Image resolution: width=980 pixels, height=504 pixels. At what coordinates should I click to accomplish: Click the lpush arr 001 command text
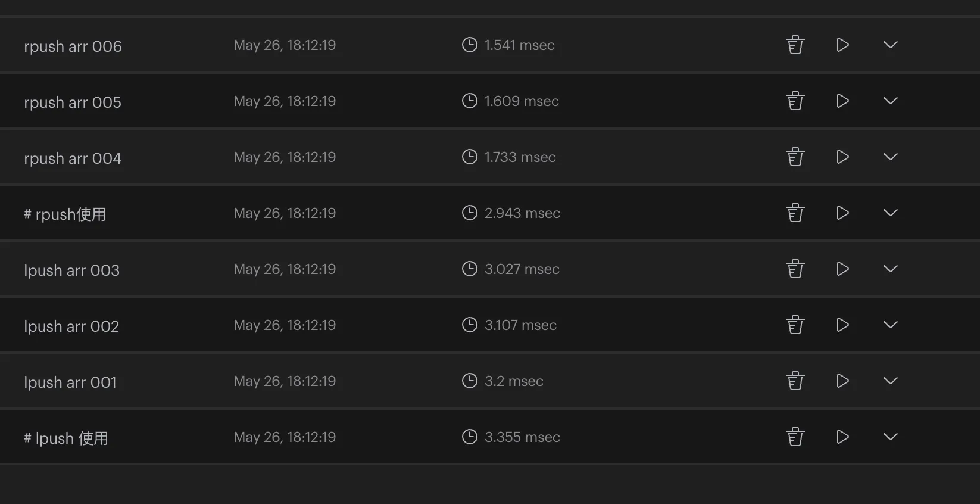[x=70, y=382]
